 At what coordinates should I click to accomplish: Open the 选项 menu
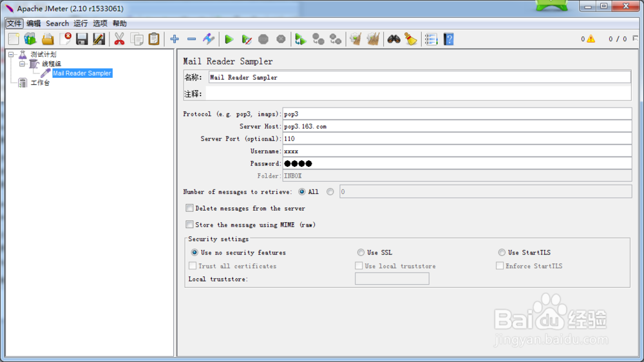pyautogui.click(x=100, y=23)
